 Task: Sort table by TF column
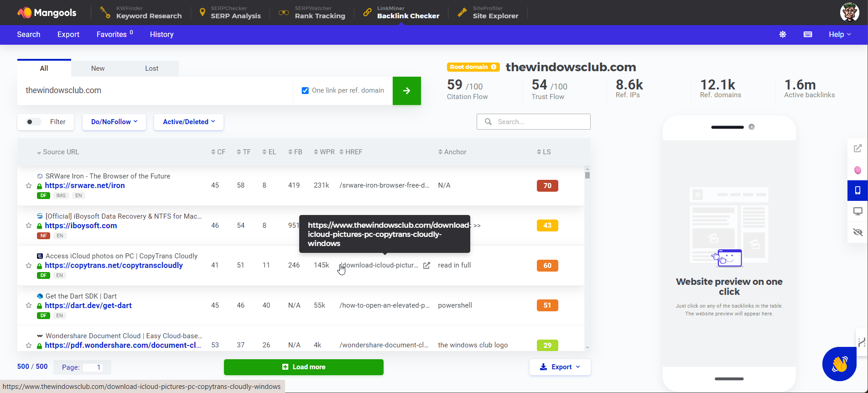coord(244,152)
